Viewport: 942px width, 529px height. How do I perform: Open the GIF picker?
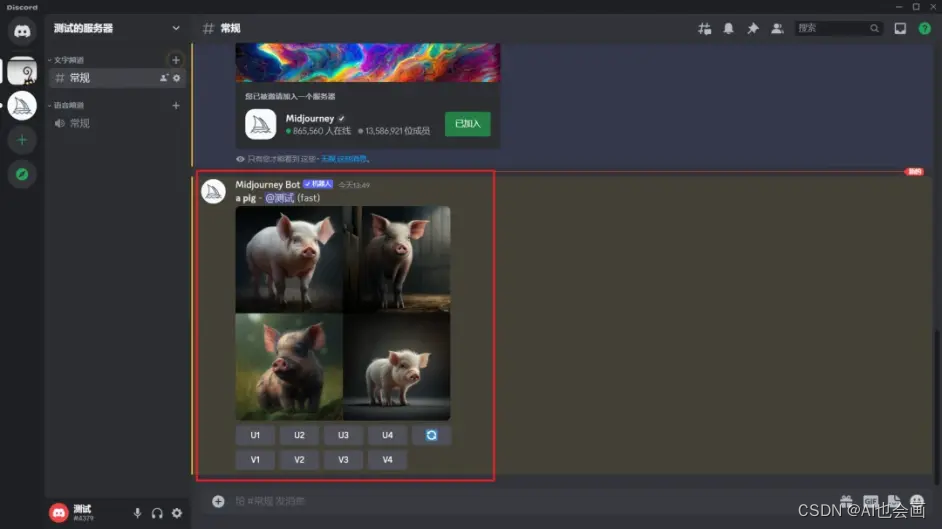[x=871, y=501]
